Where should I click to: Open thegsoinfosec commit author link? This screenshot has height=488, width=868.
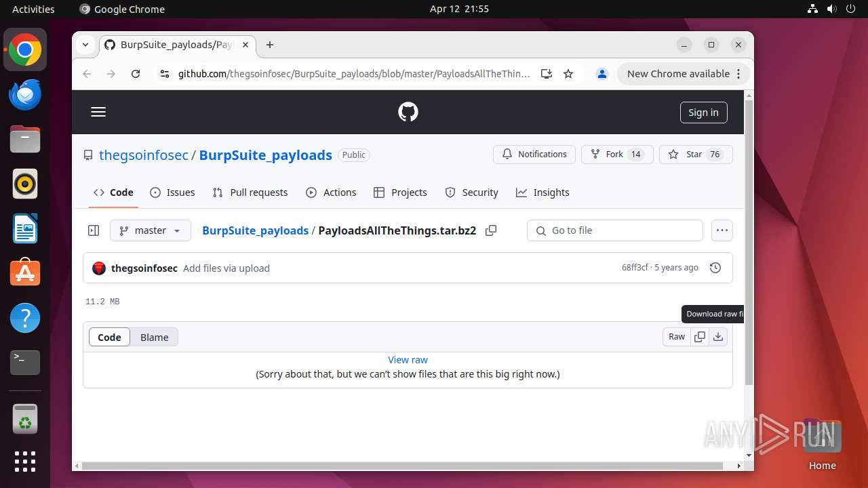click(x=144, y=268)
